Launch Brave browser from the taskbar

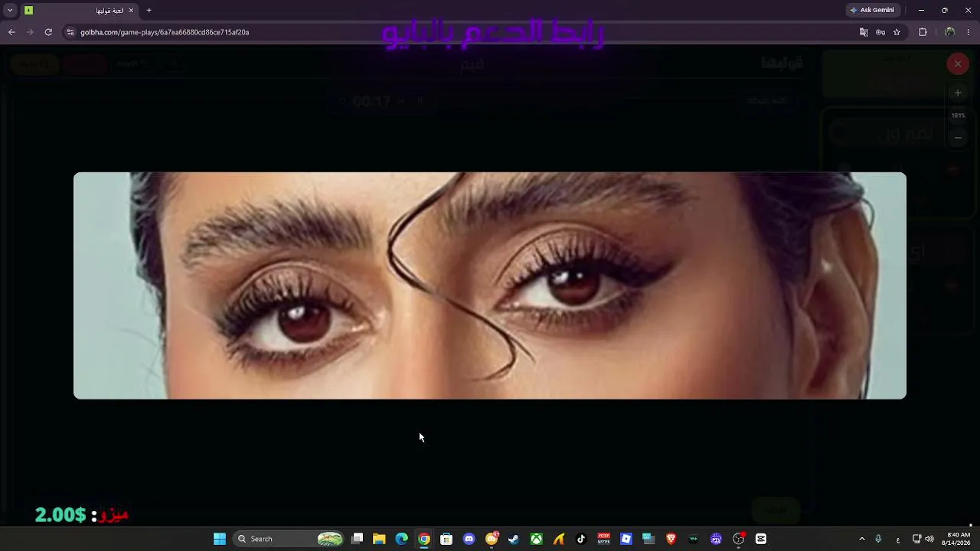pyautogui.click(x=671, y=539)
